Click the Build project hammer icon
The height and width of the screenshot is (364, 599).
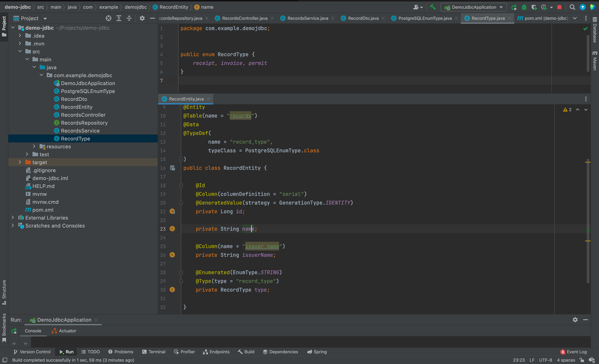[433, 7]
